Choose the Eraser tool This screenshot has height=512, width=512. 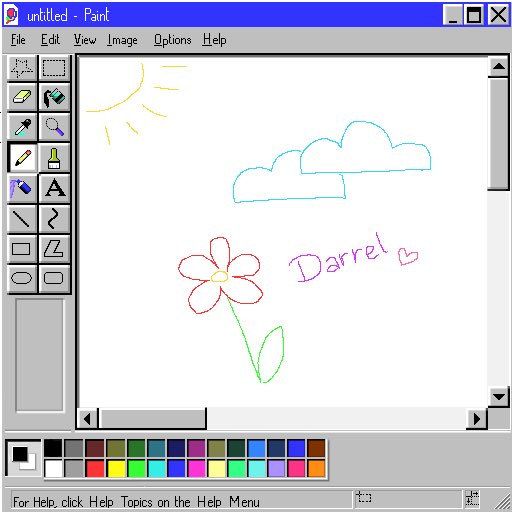pos(22,97)
